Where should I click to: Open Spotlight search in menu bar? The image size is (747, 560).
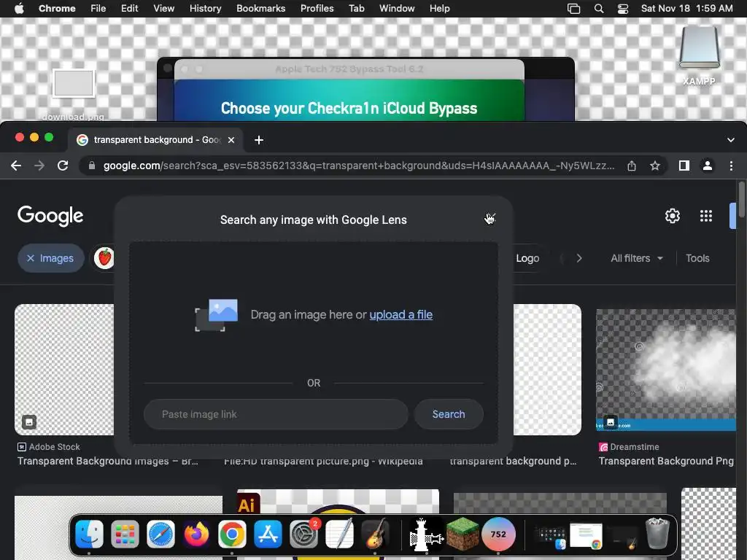tap(599, 9)
